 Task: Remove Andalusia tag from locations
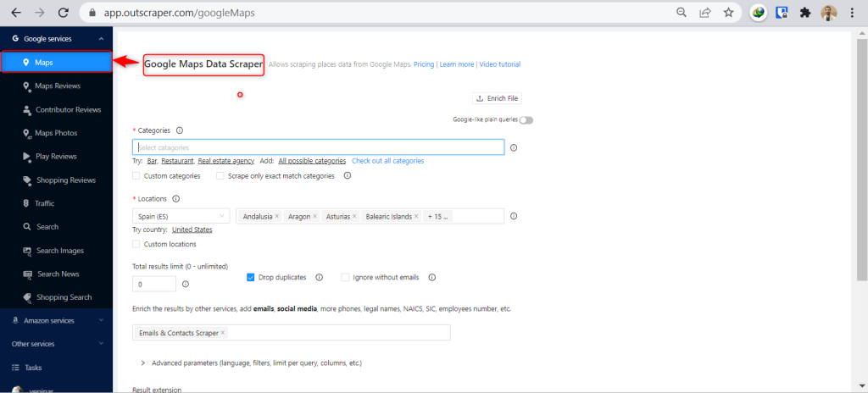277,217
